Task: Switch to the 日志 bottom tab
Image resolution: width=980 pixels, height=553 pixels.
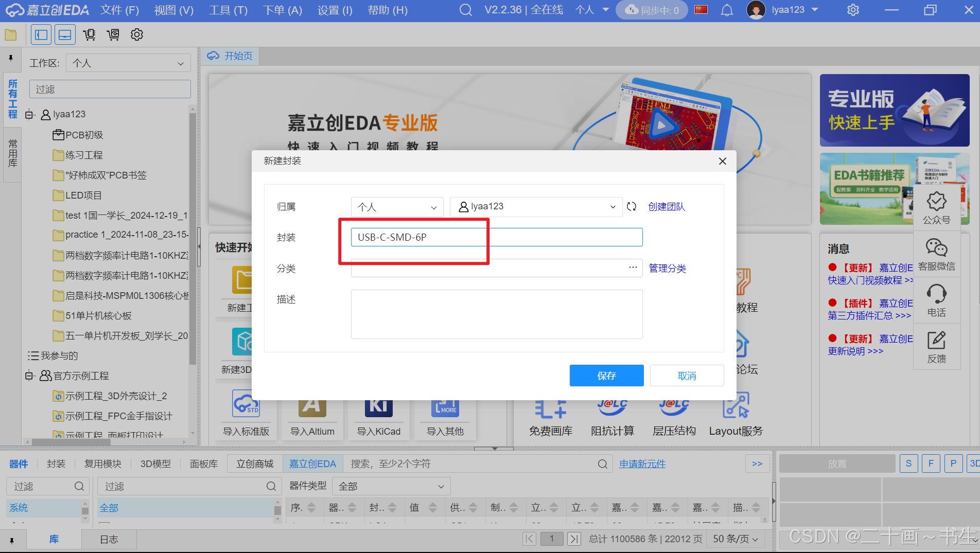Action: point(109,540)
